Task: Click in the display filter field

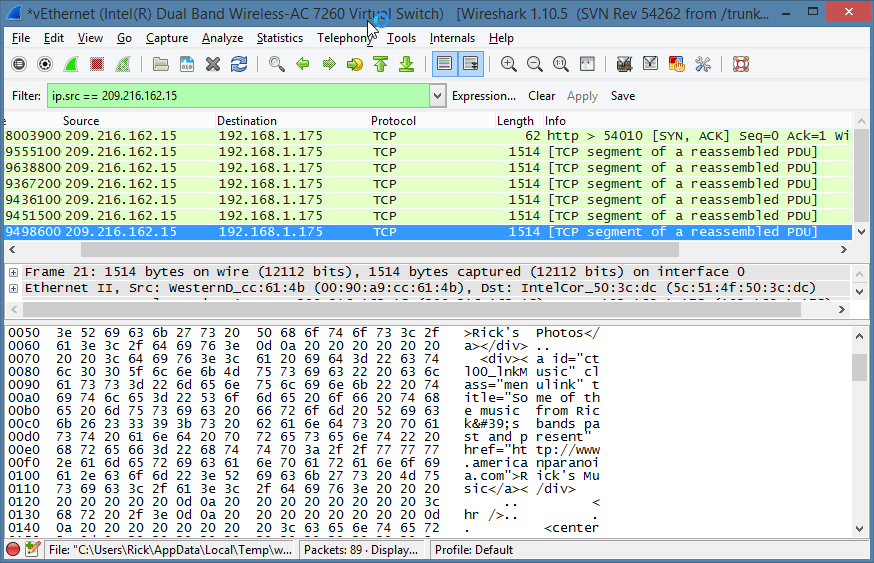Action: point(239,96)
